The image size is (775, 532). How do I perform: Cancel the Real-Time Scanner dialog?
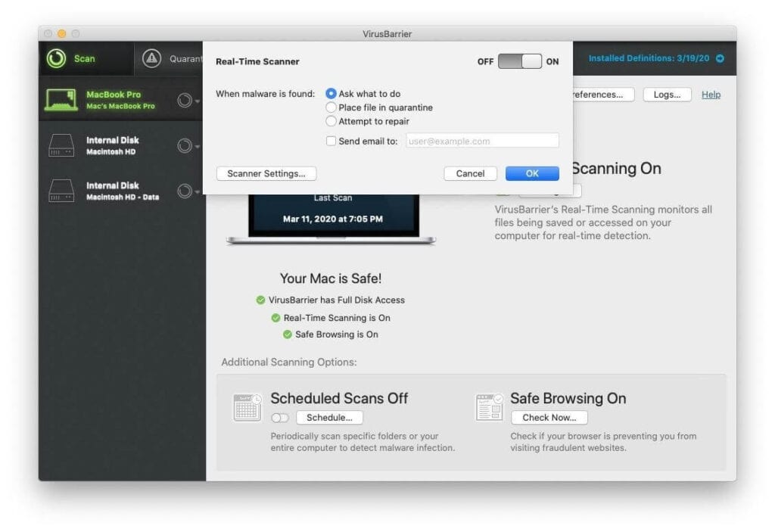coord(470,173)
